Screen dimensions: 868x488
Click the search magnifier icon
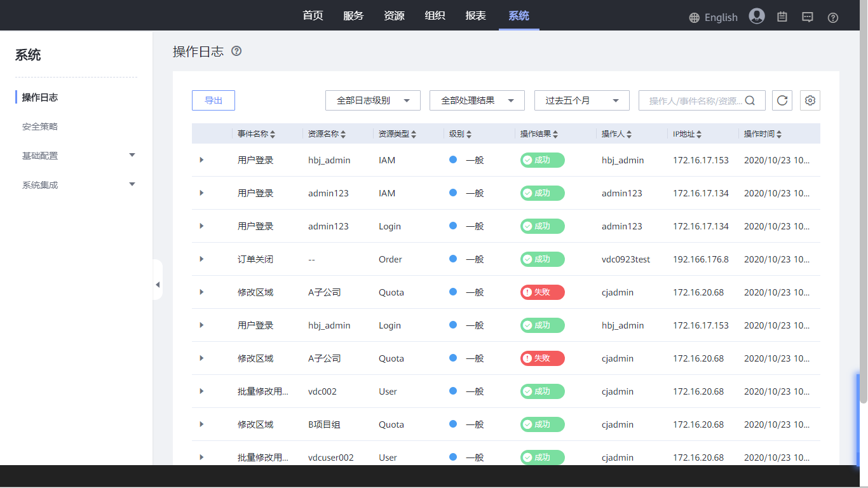click(750, 100)
